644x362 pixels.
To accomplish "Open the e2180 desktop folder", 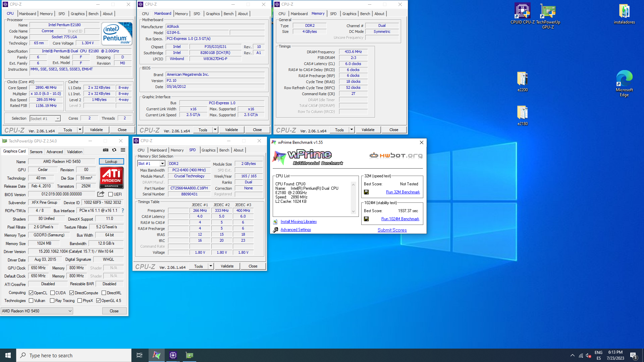I will pyautogui.click(x=523, y=115).
